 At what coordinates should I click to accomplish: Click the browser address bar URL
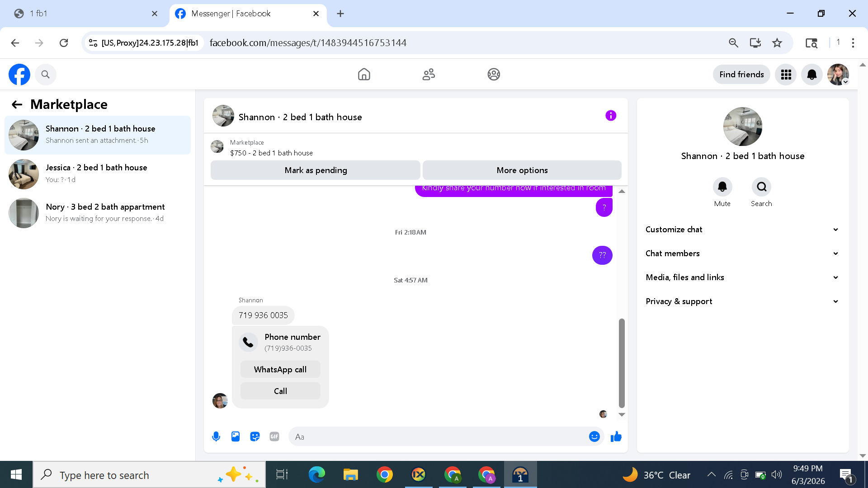click(308, 43)
